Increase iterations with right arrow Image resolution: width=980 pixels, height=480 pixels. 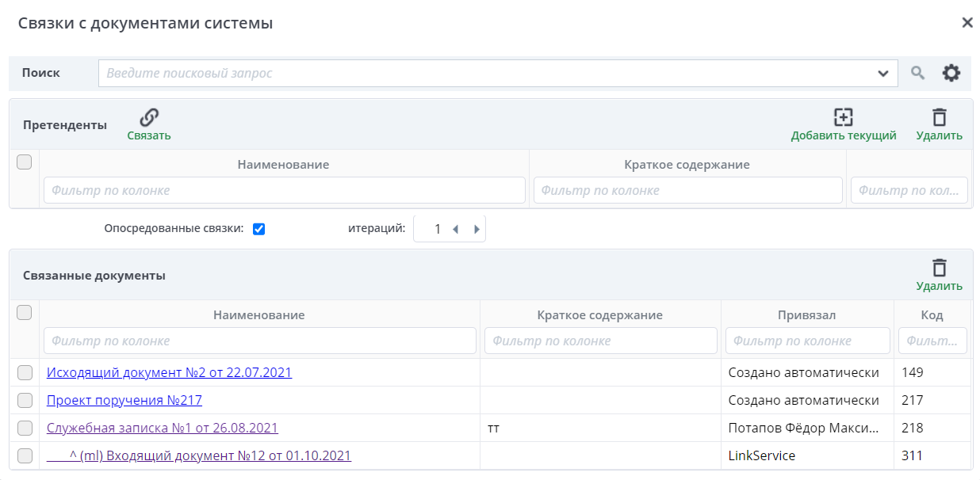[x=477, y=229]
